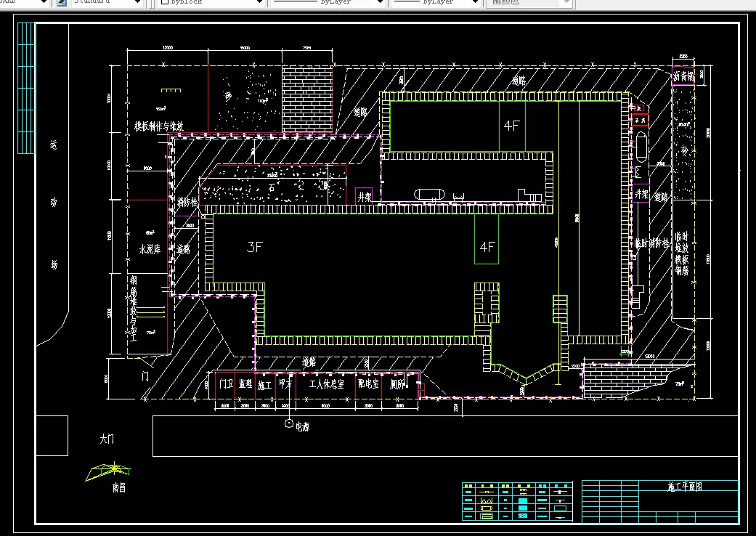Select the vertical mixer symbol above right 井架
The width and height of the screenshot is (756, 536).
click(x=641, y=147)
